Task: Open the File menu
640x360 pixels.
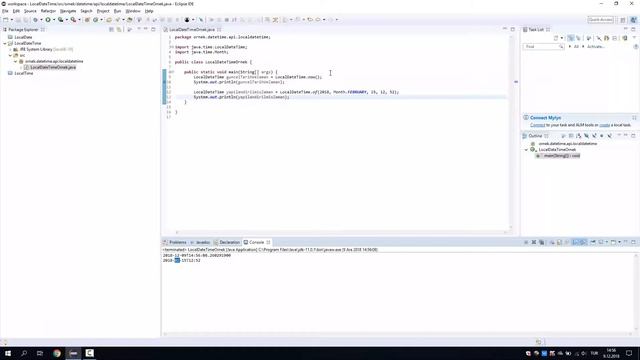Action: pos(5,11)
